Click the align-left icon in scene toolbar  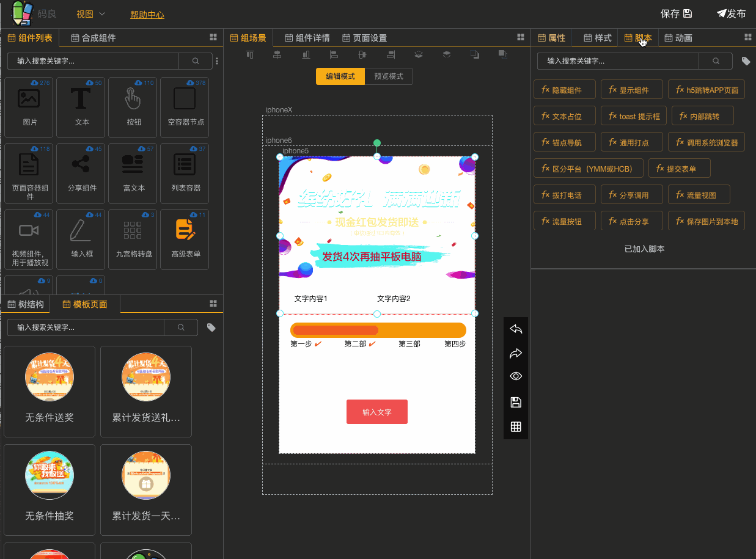tap(334, 54)
